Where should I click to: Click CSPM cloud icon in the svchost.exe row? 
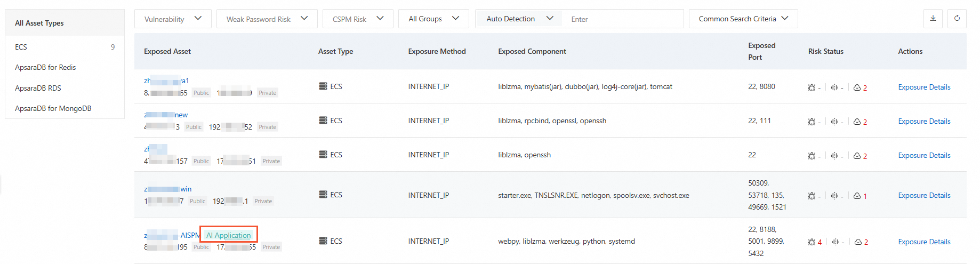tap(857, 196)
